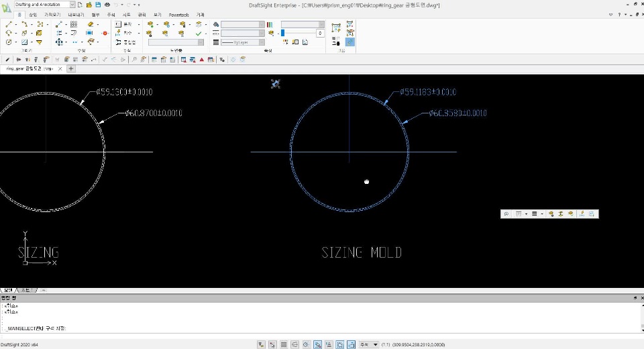Switch to the 내보내기 ribbon tab

pyautogui.click(x=76, y=15)
